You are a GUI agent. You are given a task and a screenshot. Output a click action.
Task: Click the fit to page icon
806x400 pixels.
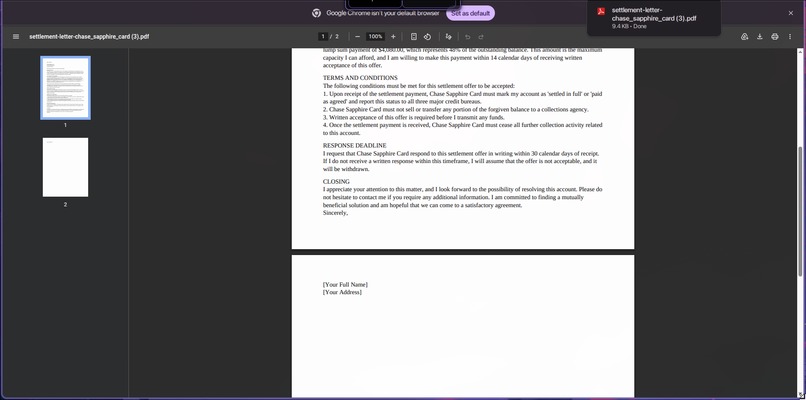coord(414,37)
